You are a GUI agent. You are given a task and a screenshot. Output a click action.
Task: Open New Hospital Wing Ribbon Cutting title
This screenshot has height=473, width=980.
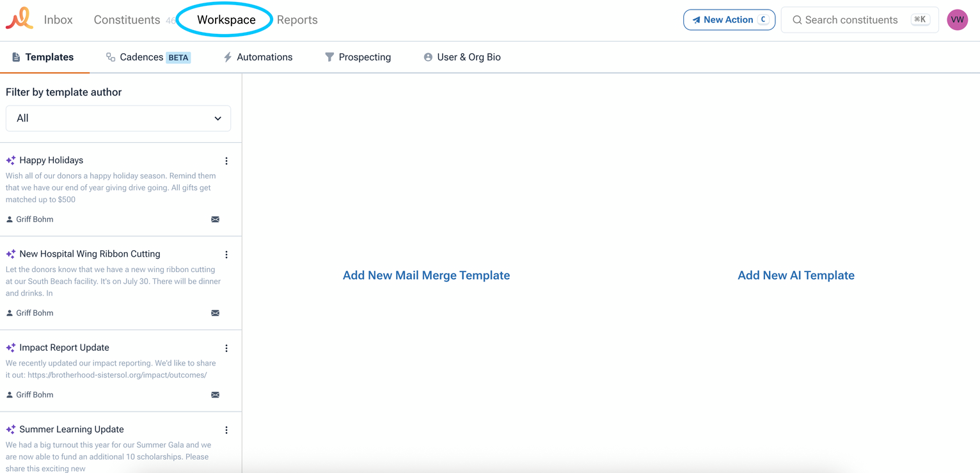click(90, 254)
